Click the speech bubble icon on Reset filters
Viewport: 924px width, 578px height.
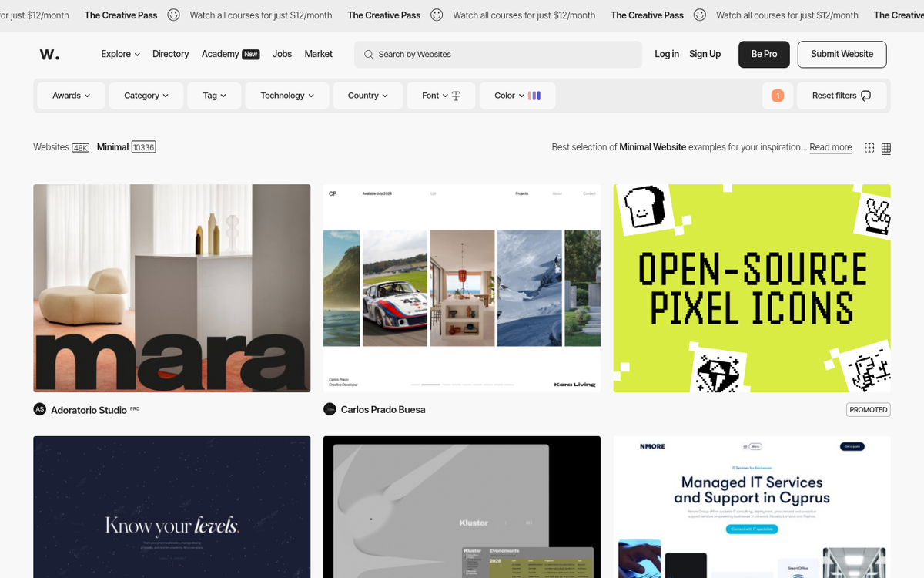(865, 96)
